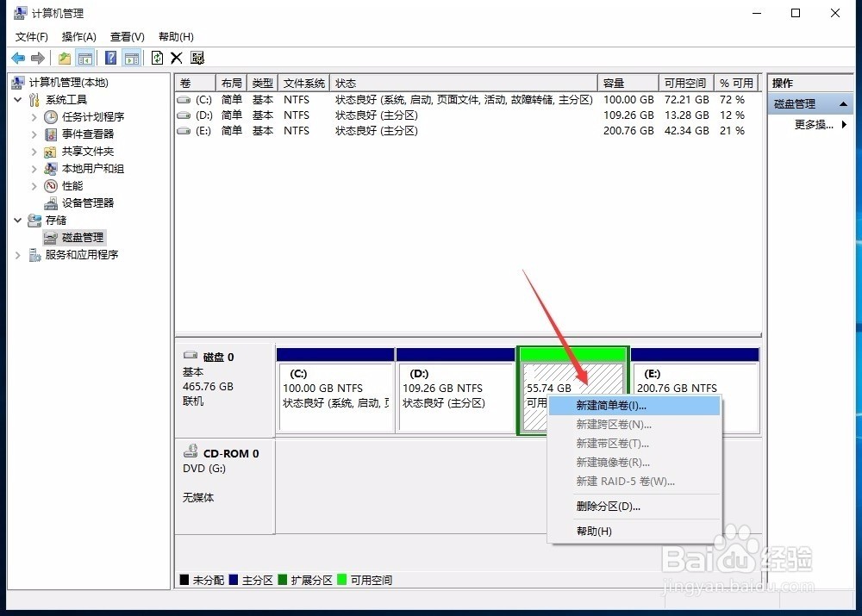Image resolution: width=862 pixels, height=616 pixels.
Task: Click the 磁盘管理 disk icon in sidebar
Action: point(53,237)
